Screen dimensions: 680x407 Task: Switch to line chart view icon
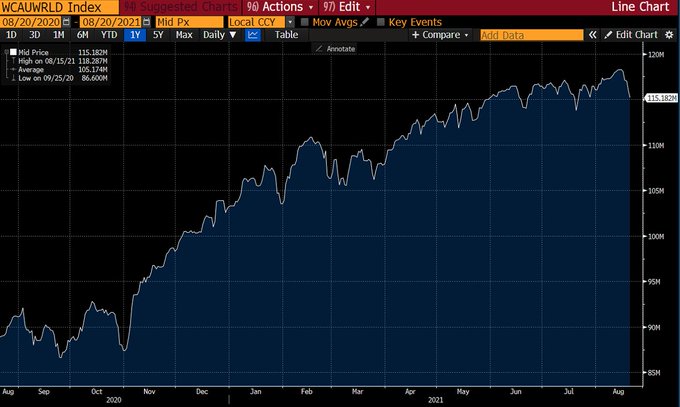pyautogui.click(x=253, y=35)
